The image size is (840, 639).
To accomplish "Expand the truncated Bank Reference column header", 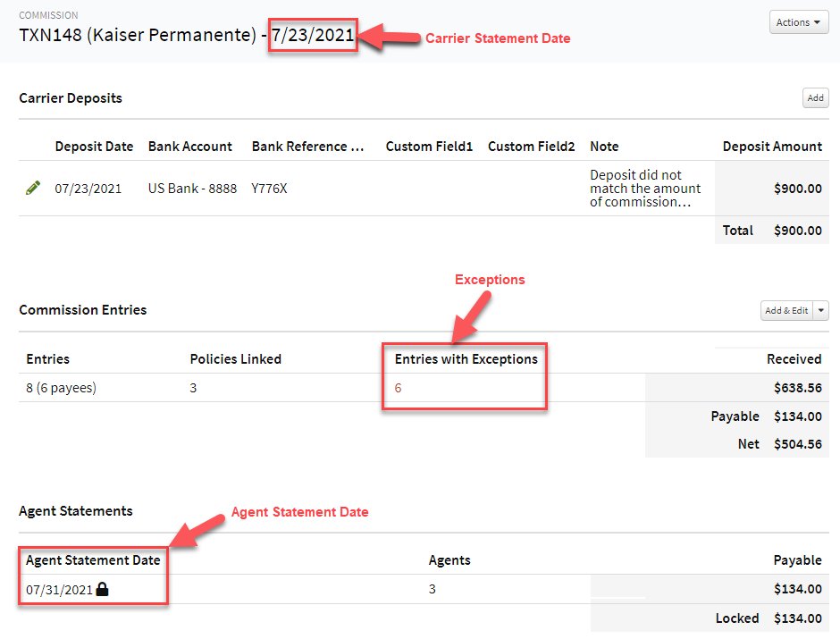I will (x=308, y=146).
